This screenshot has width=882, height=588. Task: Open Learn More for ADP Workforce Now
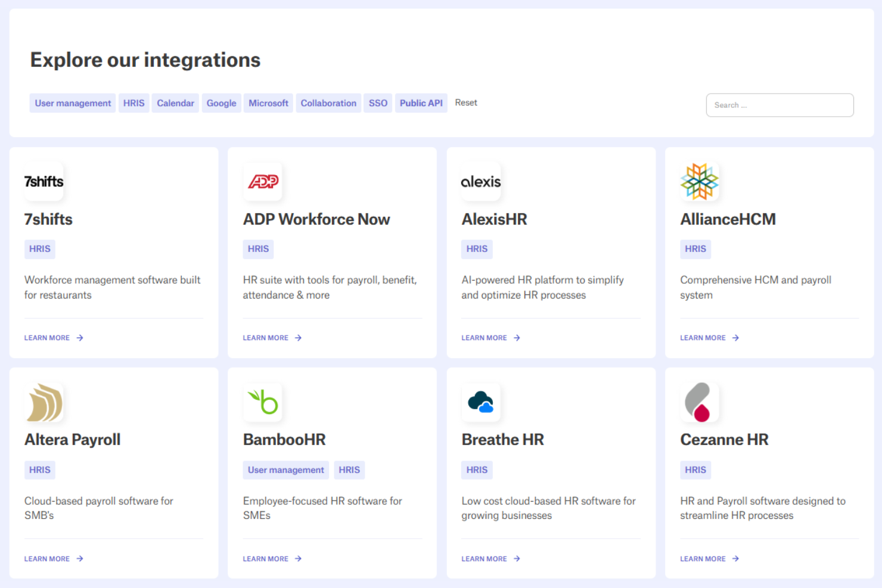(272, 338)
